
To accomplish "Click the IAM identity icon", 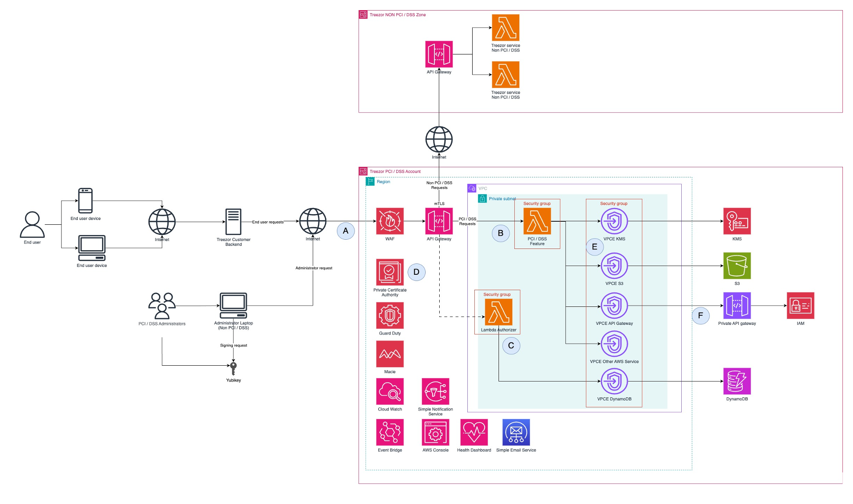I will tap(800, 306).
